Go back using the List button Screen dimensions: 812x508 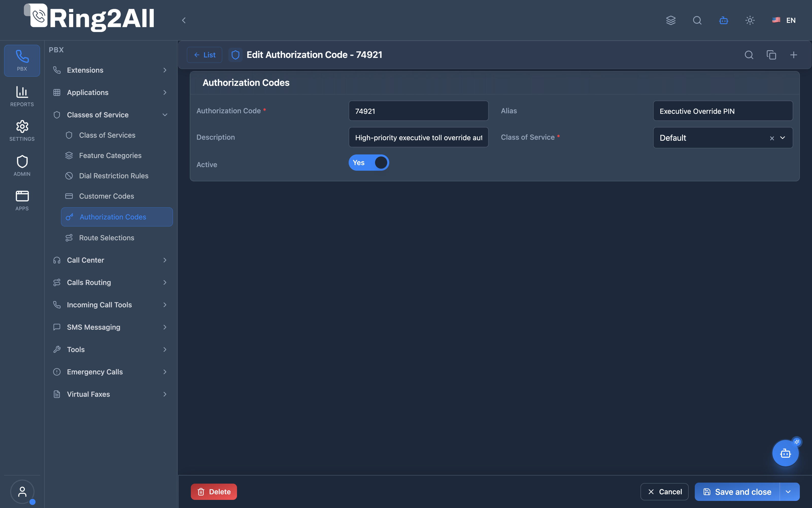pyautogui.click(x=204, y=55)
